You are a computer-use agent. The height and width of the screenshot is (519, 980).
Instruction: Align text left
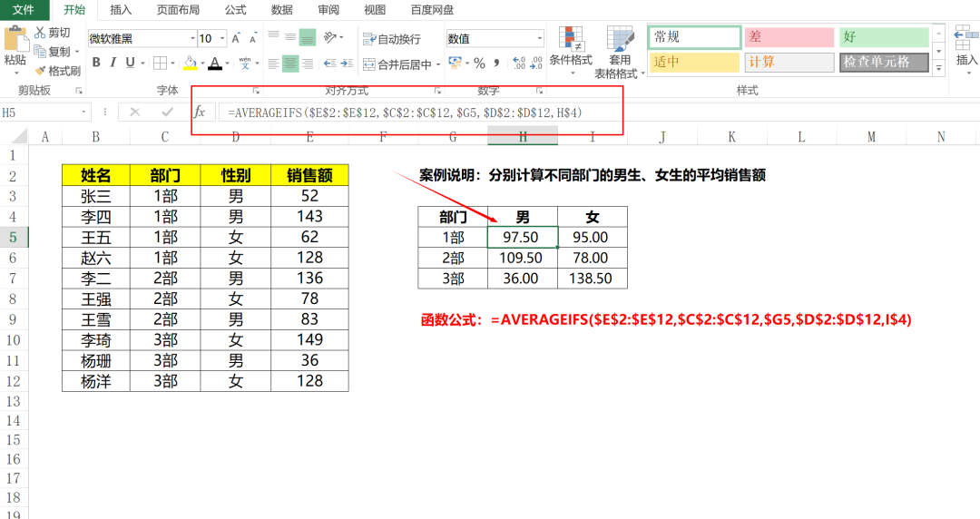[x=274, y=64]
